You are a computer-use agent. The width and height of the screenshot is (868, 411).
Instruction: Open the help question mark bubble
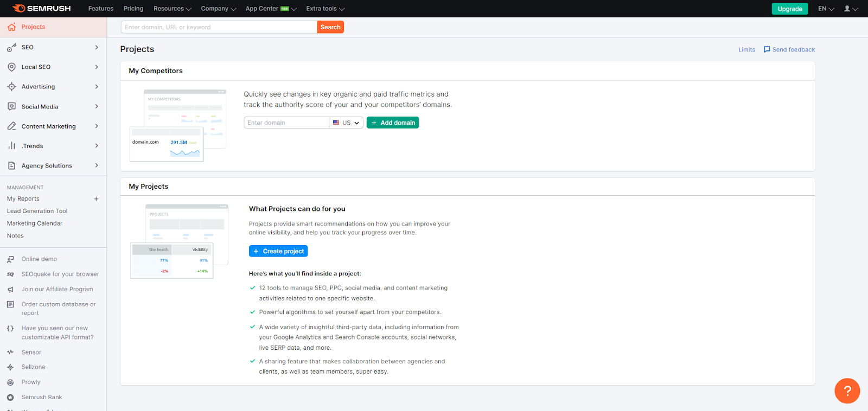(847, 391)
